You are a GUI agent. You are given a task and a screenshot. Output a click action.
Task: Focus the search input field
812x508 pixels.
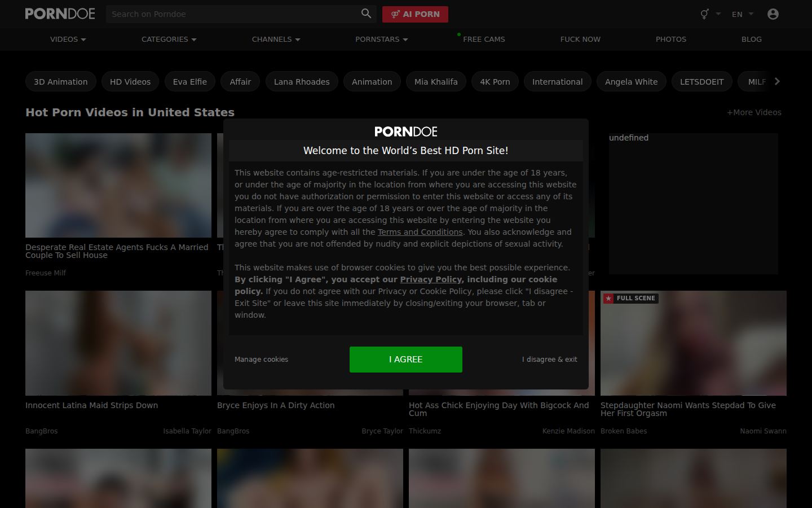pyautogui.click(x=233, y=14)
